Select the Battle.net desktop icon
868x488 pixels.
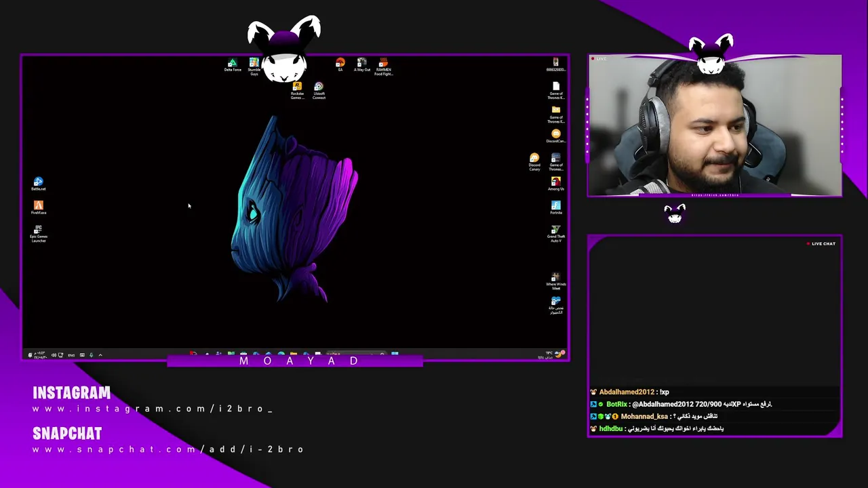pyautogui.click(x=39, y=184)
